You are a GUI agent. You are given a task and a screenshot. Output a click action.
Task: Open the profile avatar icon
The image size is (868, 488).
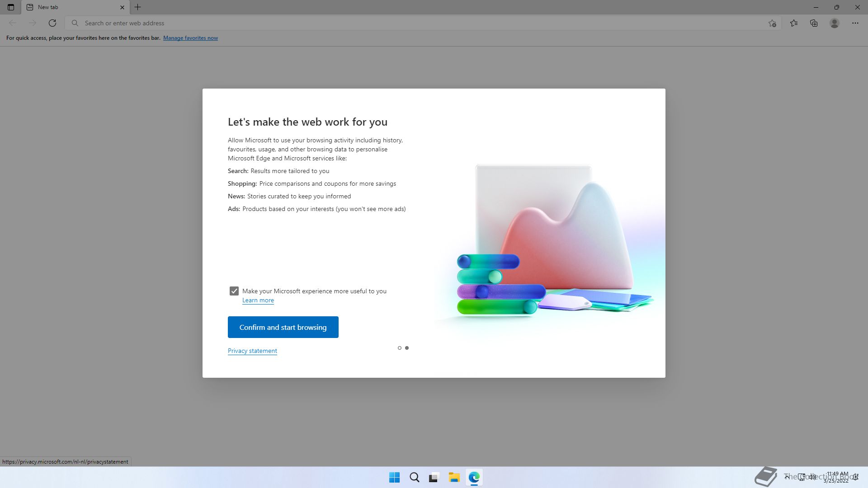(x=835, y=23)
